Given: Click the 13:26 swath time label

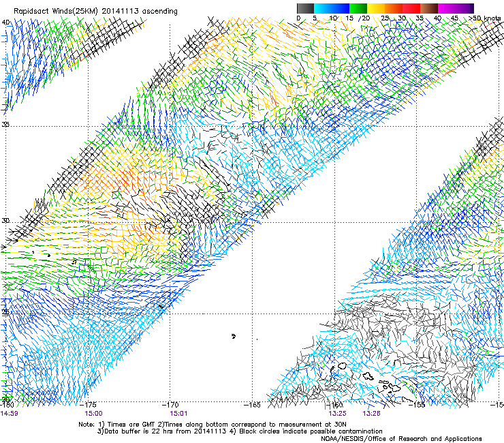Looking at the screenshot, I should pyautogui.click(x=372, y=414).
